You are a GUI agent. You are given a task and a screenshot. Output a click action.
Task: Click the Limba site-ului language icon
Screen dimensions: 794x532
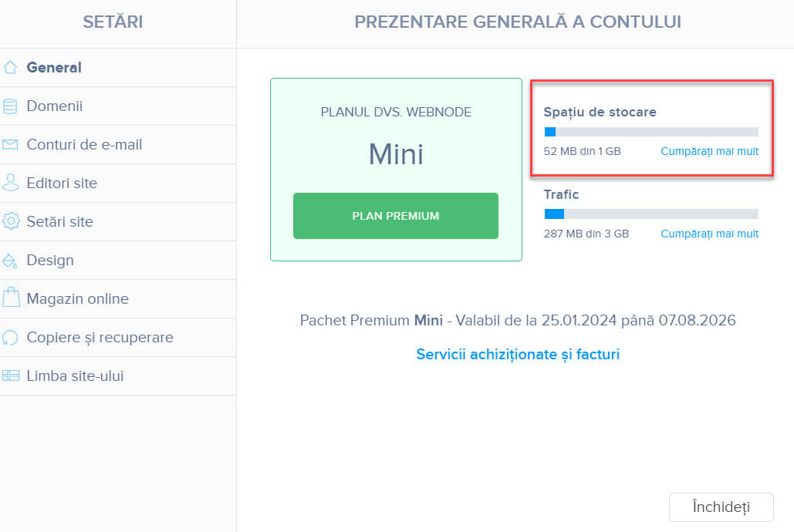click(x=11, y=375)
